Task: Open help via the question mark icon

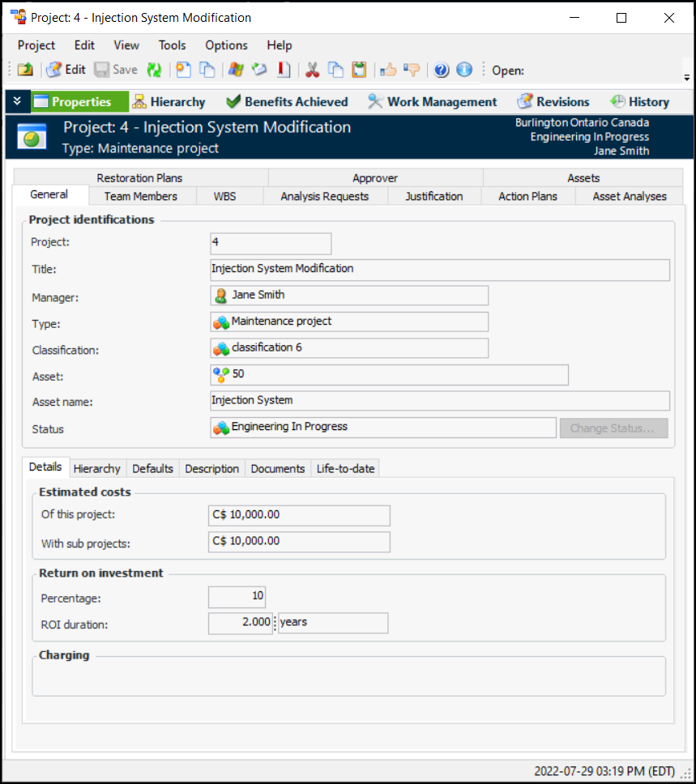Action: tap(442, 70)
